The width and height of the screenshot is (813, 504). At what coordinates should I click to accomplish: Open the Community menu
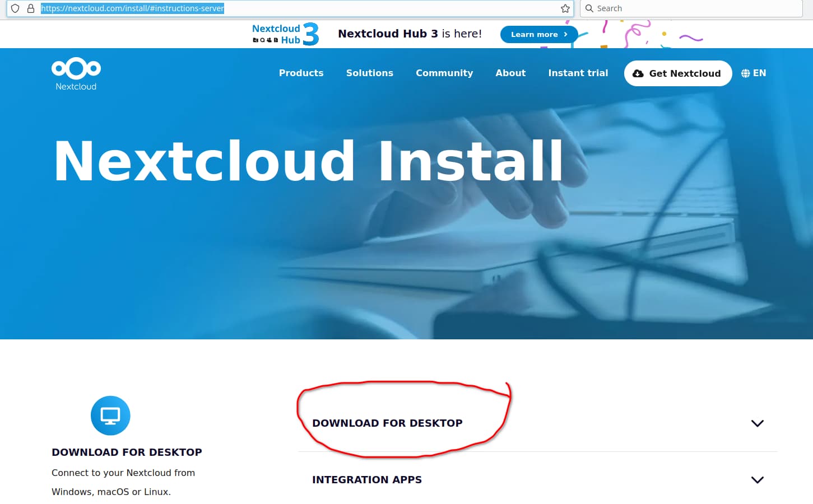[444, 73]
